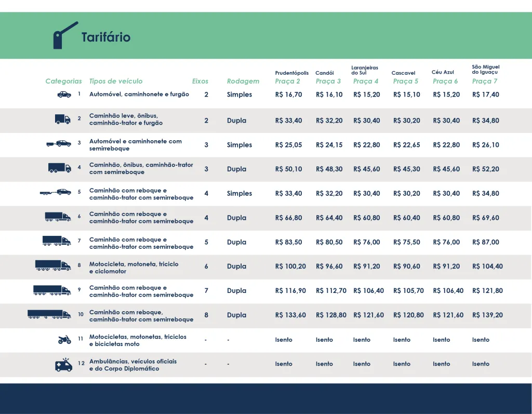532x414 pixels.
Task: Click the car with trailer icon, category 3
Action: pos(59,144)
